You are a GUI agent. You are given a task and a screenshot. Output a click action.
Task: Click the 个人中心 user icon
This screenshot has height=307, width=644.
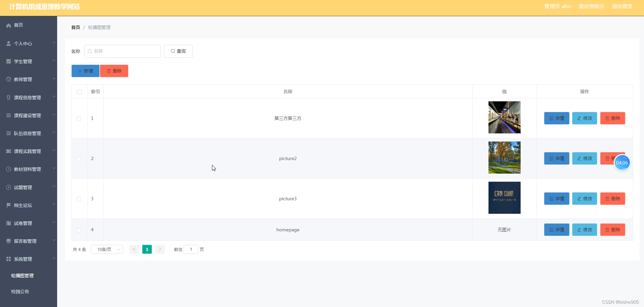pos(8,43)
